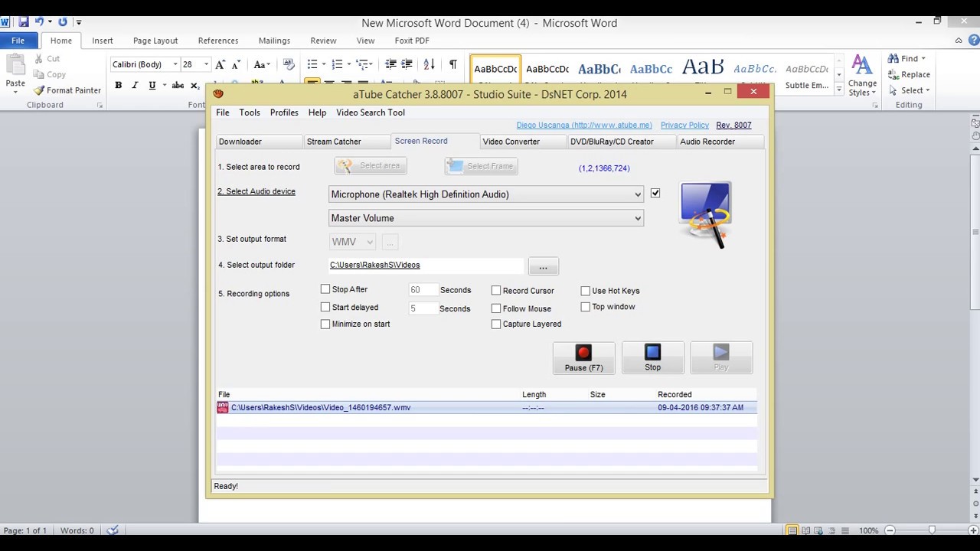Open the font size 28 dropdown
The width and height of the screenshot is (980, 551).
[x=205, y=65]
